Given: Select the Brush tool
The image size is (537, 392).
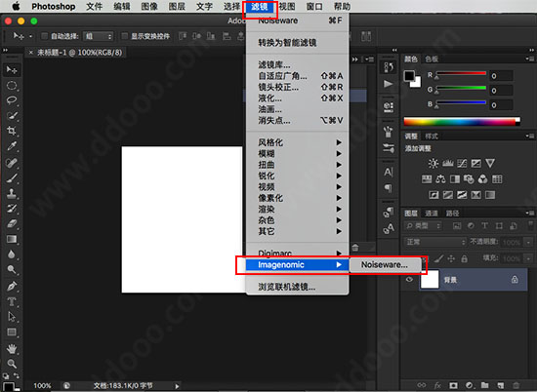Looking at the screenshot, I should [x=12, y=177].
